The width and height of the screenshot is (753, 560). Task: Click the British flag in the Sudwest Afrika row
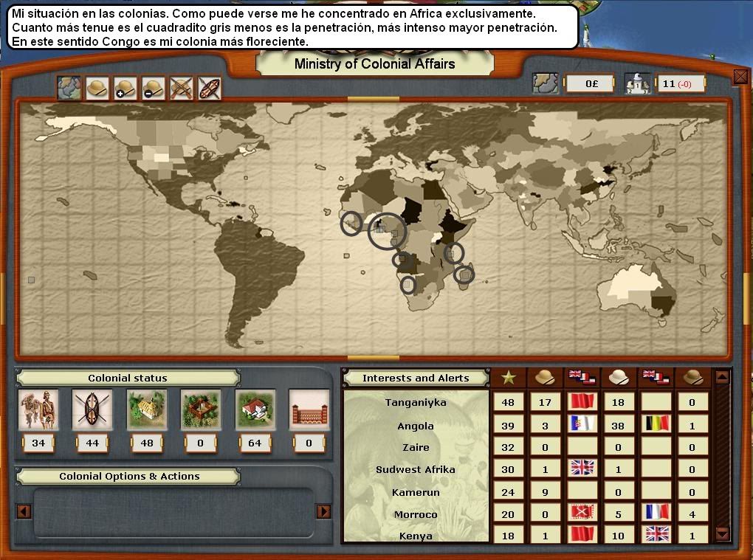(582, 469)
